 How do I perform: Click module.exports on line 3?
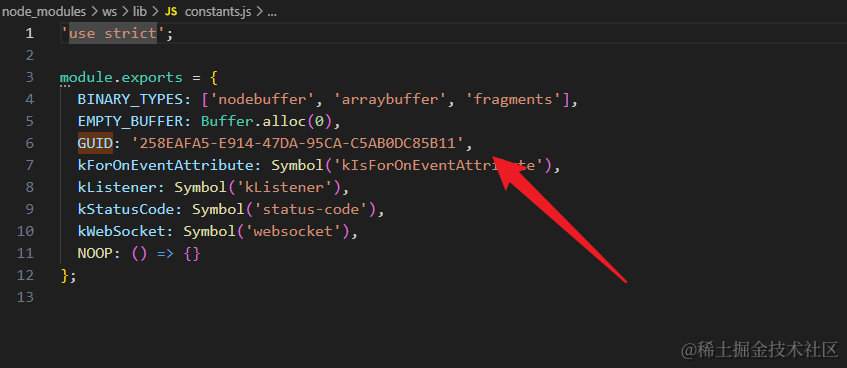(x=122, y=77)
